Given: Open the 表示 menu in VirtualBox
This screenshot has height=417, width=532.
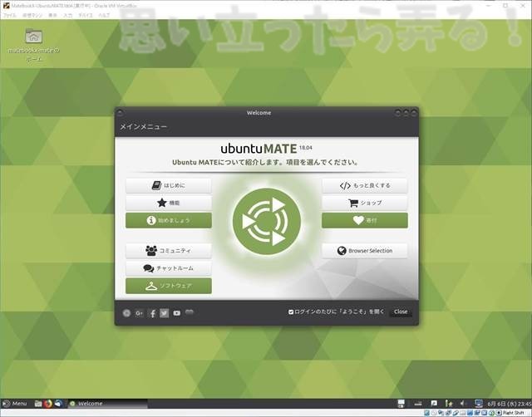Looking at the screenshot, I should click(52, 15).
